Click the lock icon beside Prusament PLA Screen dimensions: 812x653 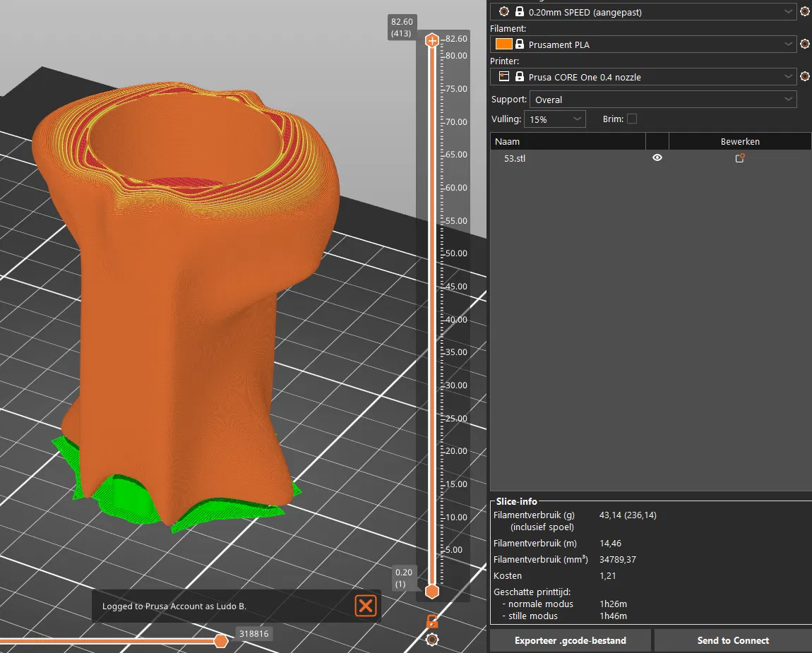520,44
